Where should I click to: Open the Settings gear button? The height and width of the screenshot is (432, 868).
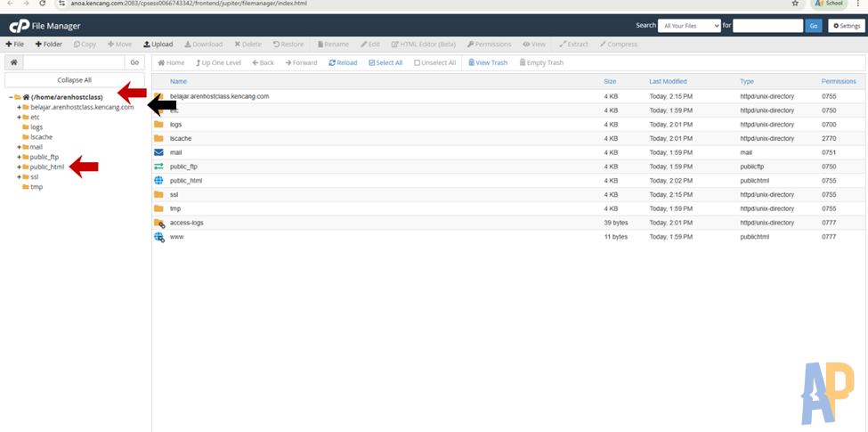pos(846,26)
